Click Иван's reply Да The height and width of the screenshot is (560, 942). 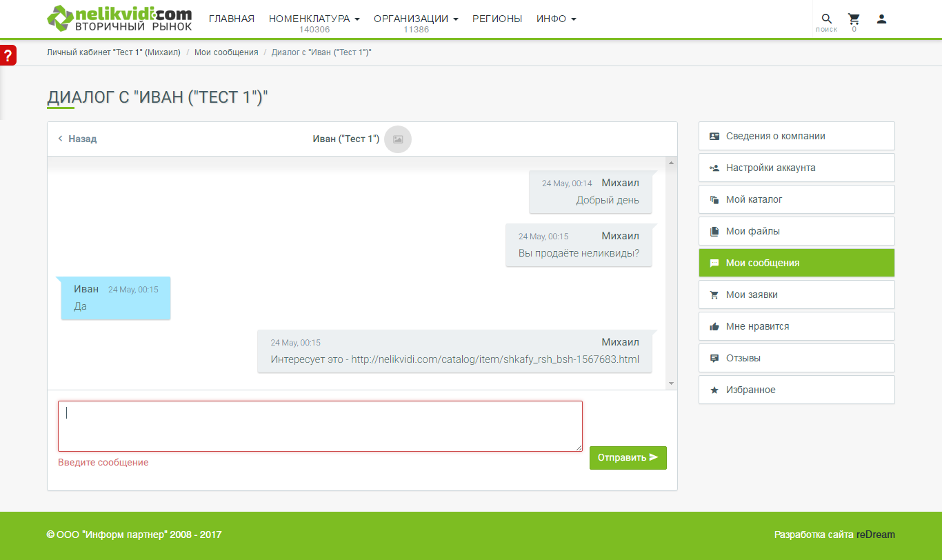click(x=80, y=306)
